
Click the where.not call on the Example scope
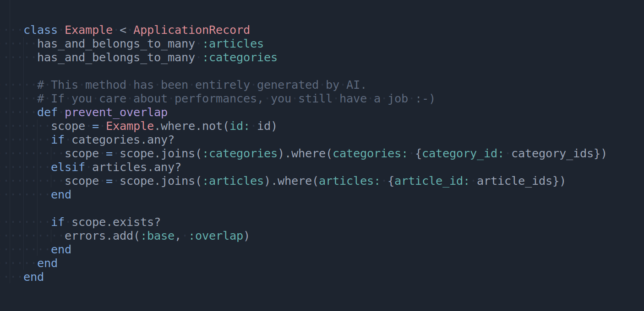[x=192, y=126]
